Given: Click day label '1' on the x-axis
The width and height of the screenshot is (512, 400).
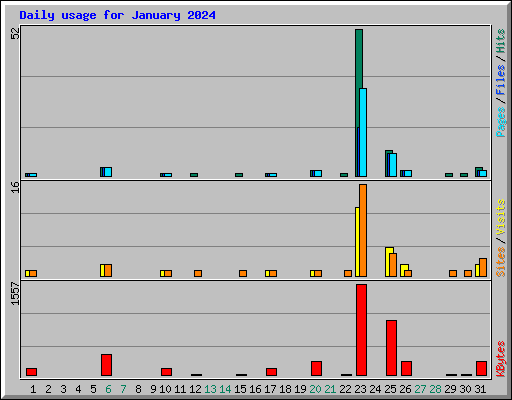Looking at the screenshot, I should click(x=33, y=389).
